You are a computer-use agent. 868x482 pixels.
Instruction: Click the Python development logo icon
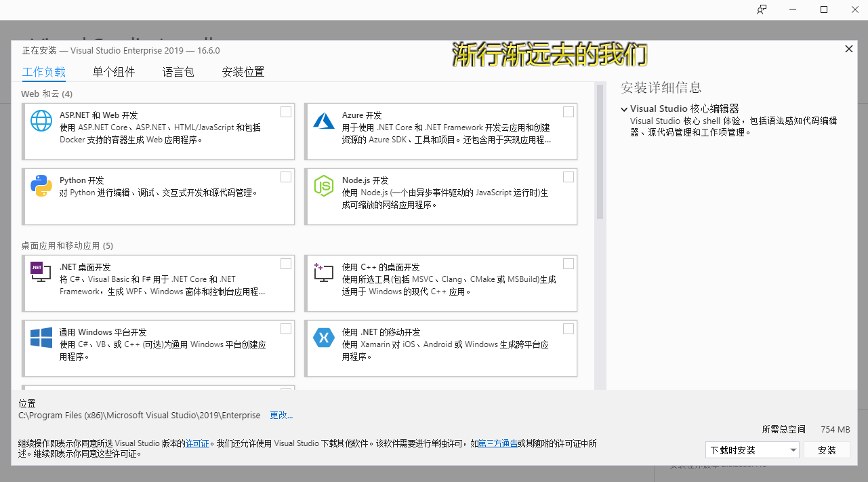pos(41,186)
